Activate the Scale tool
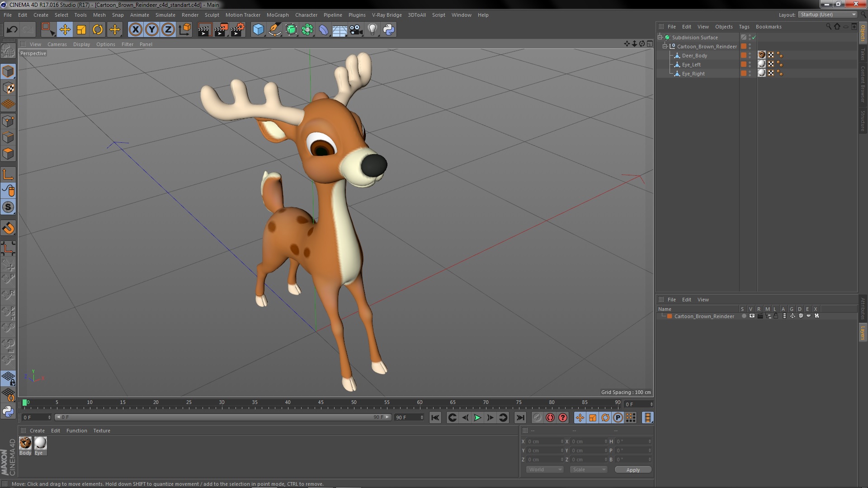 [81, 30]
